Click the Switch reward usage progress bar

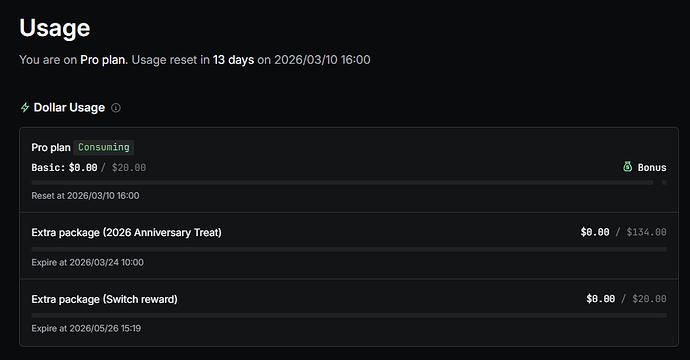[x=349, y=315]
